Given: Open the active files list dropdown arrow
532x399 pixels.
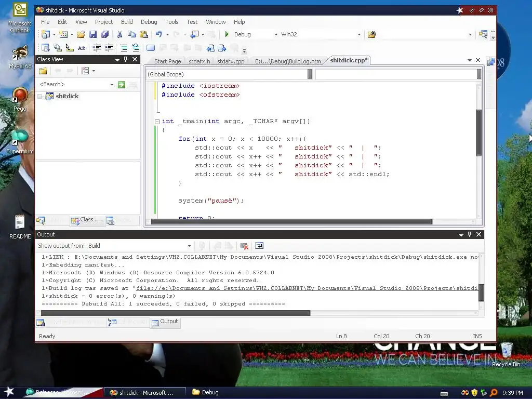Looking at the screenshot, I should 470,60.
